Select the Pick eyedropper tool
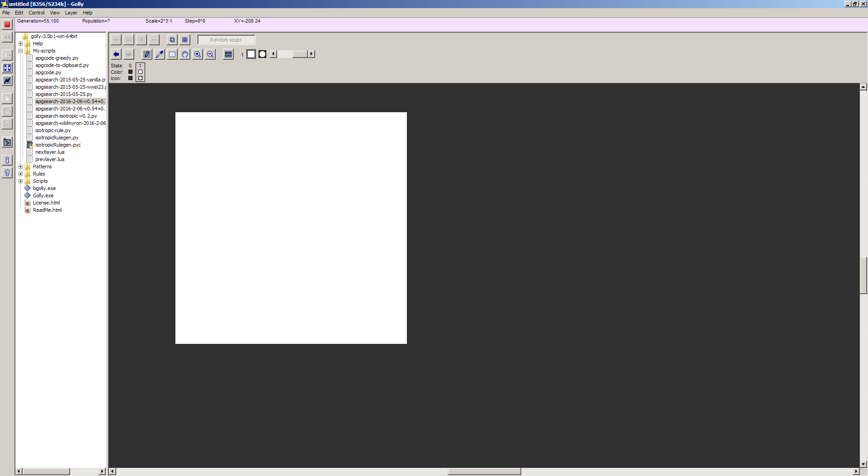Viewport: 868px width, 476px height. (x=160, y=54)
